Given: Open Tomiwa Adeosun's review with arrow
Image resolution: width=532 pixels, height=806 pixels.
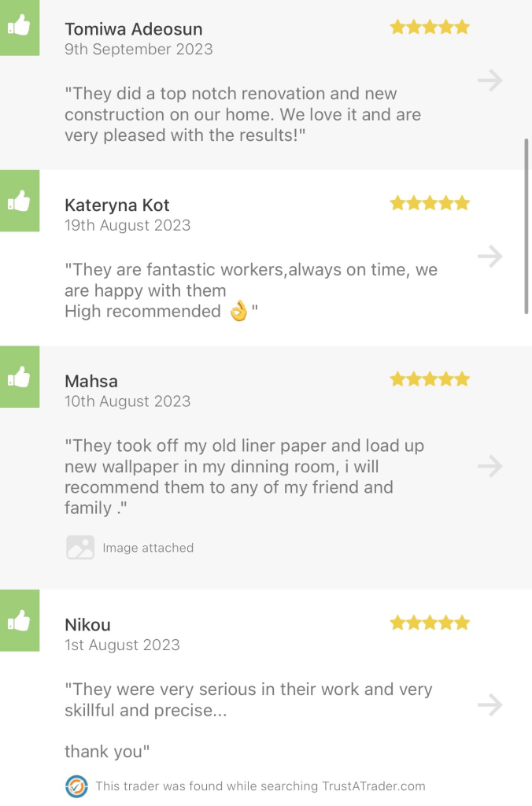Looking at the screenshot, I should [x=490, y=80].
